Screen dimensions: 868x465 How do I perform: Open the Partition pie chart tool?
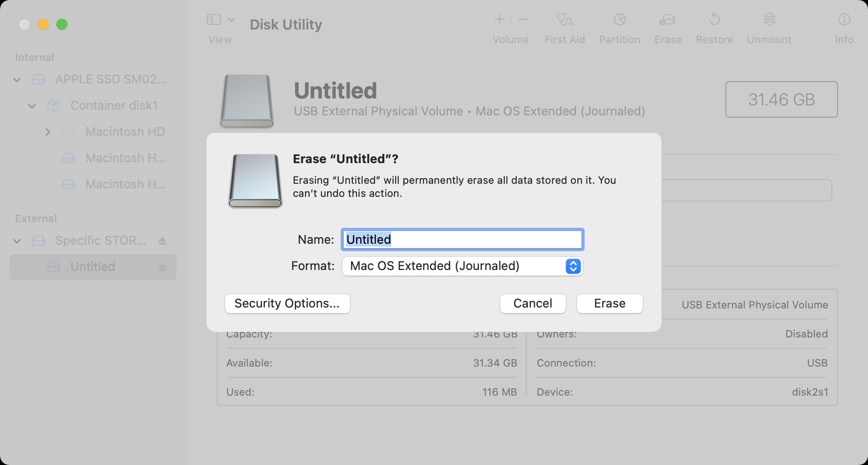click(x=619, y=20)
